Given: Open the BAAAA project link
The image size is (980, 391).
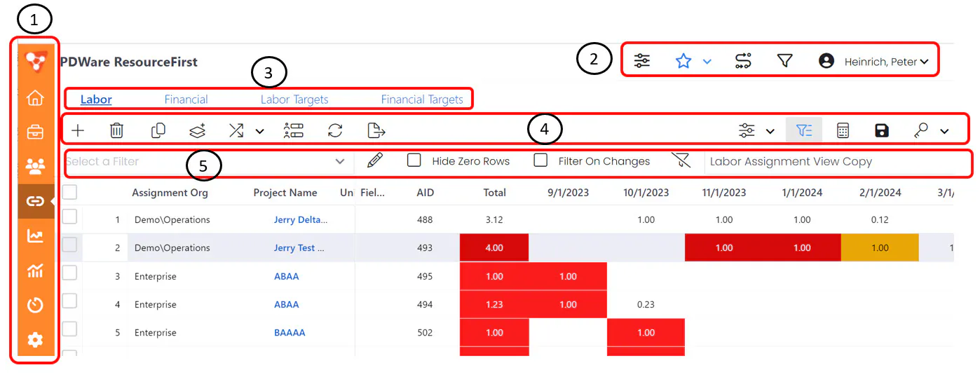Looking at the screenshot, I should [x=290, y=333].
